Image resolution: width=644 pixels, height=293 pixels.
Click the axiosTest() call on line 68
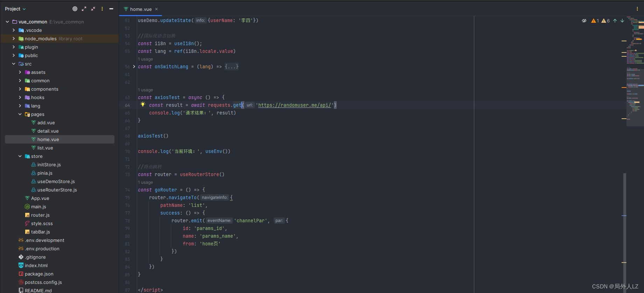coord(153,136)
